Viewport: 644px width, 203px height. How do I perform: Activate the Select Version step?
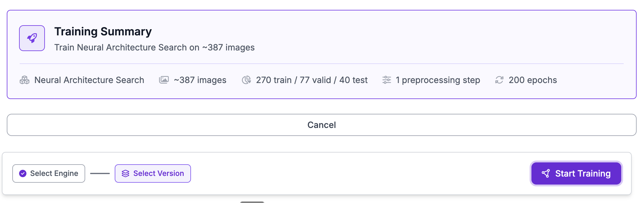[153, 173]
